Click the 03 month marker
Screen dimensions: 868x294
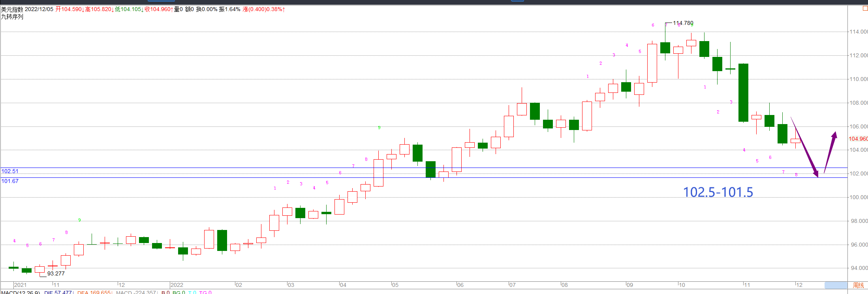coord(291,285)
